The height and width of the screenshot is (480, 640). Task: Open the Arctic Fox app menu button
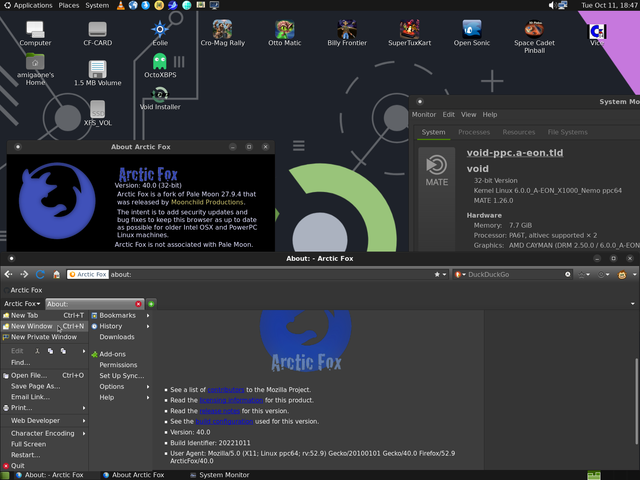22,304
